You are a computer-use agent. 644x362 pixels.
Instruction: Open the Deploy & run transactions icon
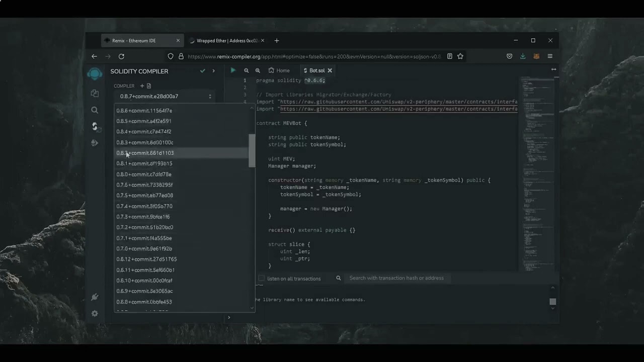click(95, 143)
